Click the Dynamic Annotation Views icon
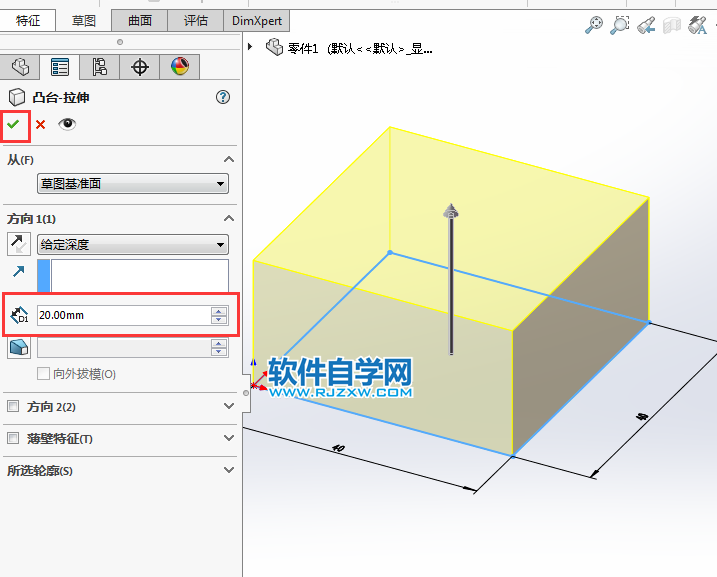This screenshot has width=717, height=577. [x=698, y=25]
